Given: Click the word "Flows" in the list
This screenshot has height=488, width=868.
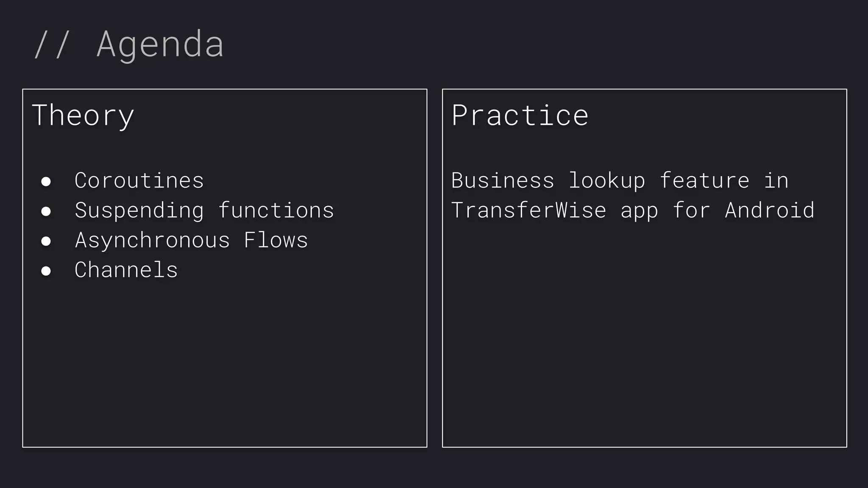Looking at the screenshot, I should [276, 240].
